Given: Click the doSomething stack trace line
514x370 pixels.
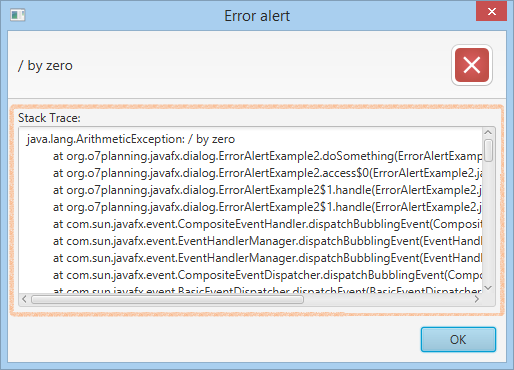Looking at the screenshot, I should [268, 156].
